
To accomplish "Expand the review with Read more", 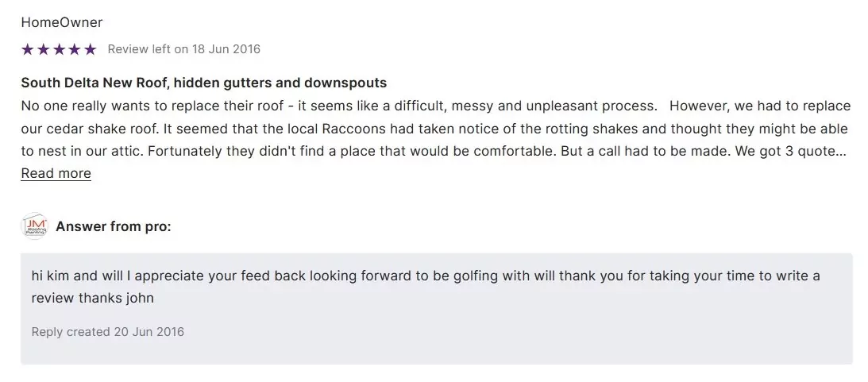I will coord(56,173).
